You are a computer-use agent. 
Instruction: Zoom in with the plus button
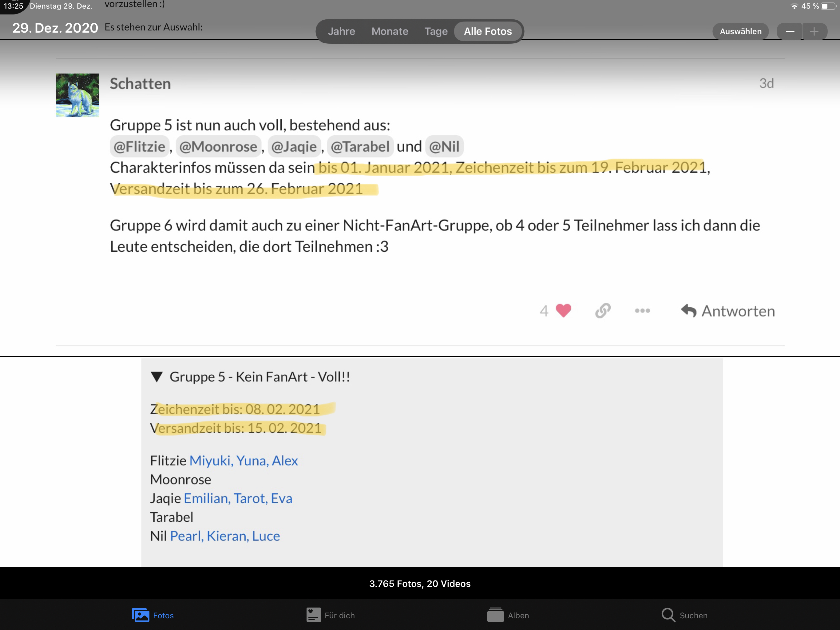pos(814,32)
